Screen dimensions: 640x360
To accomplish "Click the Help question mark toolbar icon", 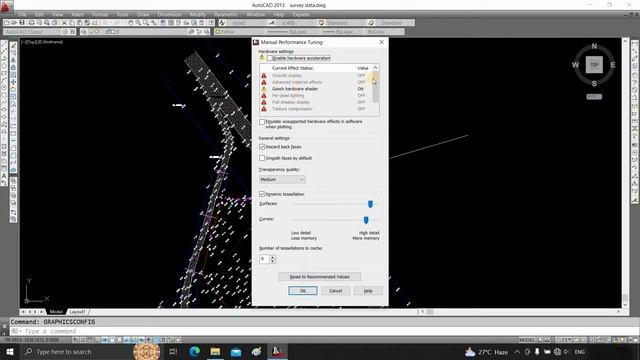I will [x=211, y=23].
